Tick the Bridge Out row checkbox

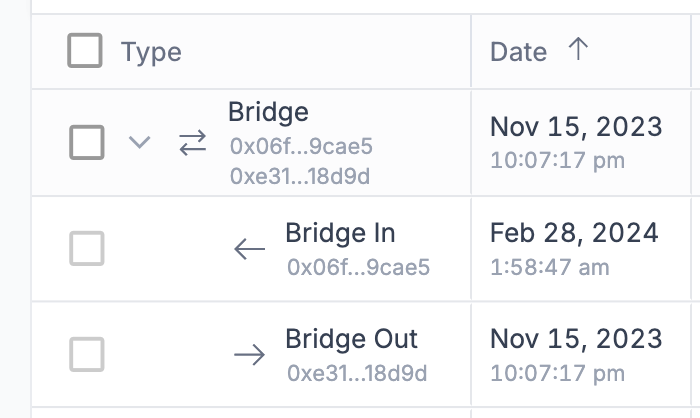click(87, 354)
